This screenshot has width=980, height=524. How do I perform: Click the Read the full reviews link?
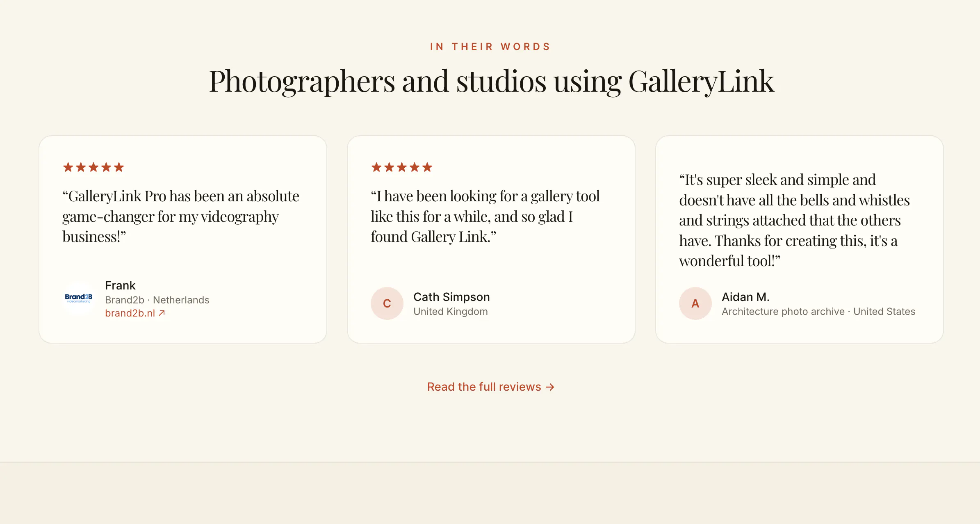pos(490,387)
